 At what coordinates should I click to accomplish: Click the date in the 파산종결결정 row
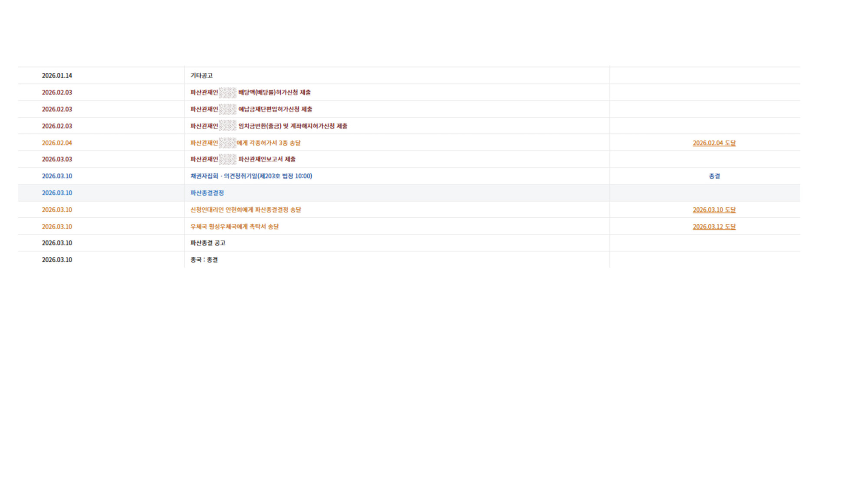[x=57, y=193]
